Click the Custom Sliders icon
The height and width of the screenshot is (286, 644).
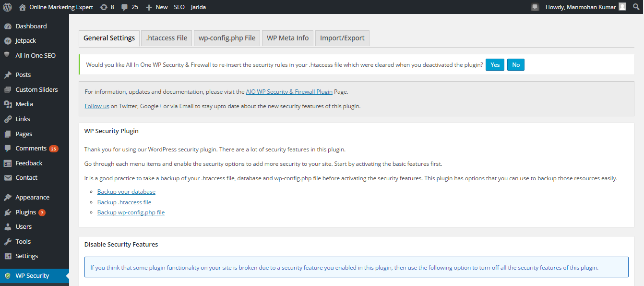[7, 90]
